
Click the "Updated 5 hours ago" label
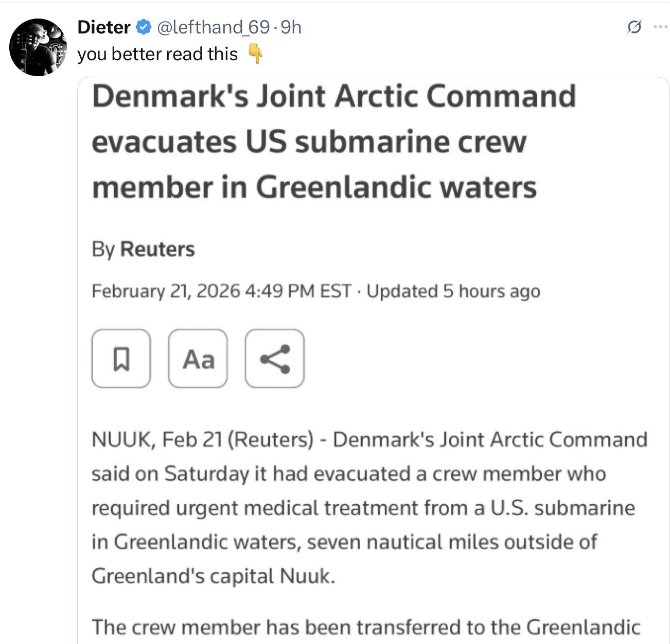453,291
